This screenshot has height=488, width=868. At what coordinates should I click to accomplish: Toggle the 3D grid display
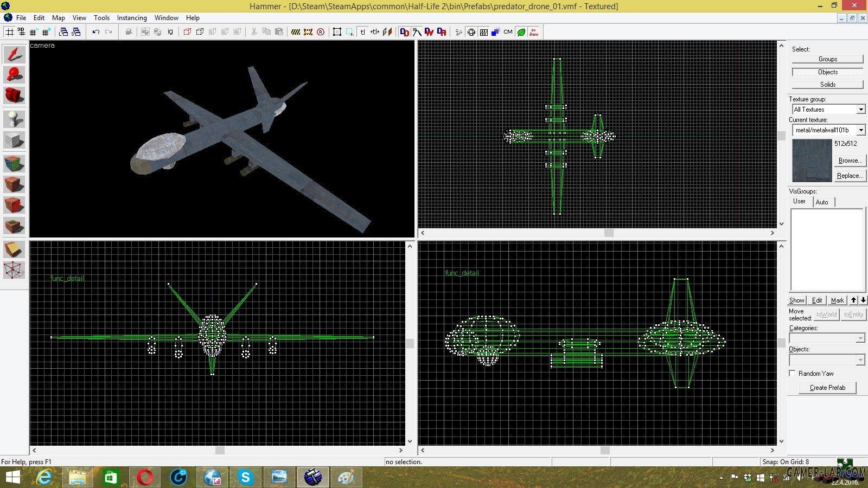pyautogui.click(x=21, y=32)
